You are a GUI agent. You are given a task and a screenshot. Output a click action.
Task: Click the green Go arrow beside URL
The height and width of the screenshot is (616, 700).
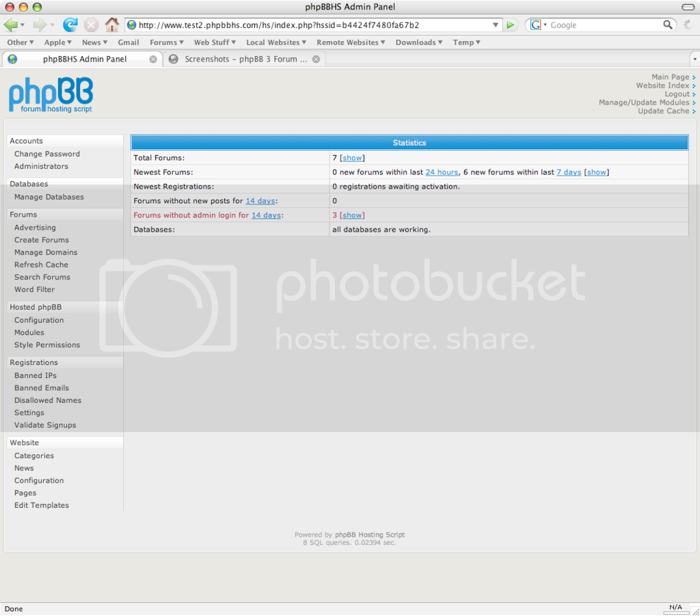[x=511, y=25]
